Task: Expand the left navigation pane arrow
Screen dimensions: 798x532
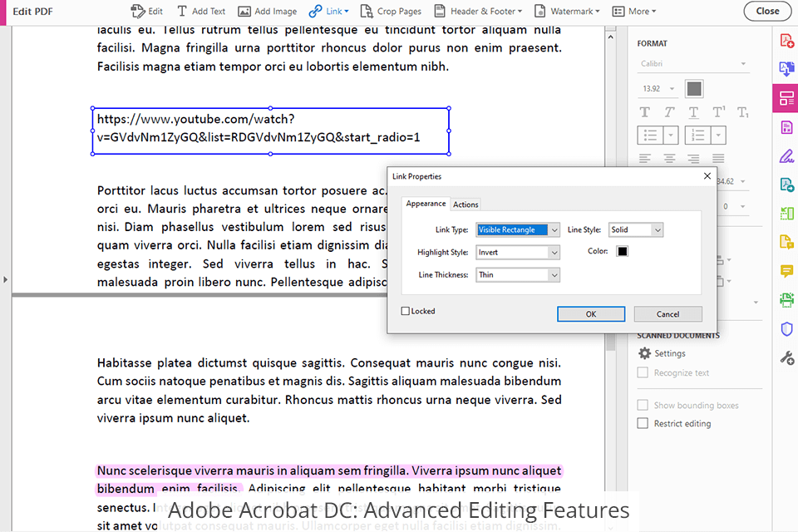Action: pos(5,279)
